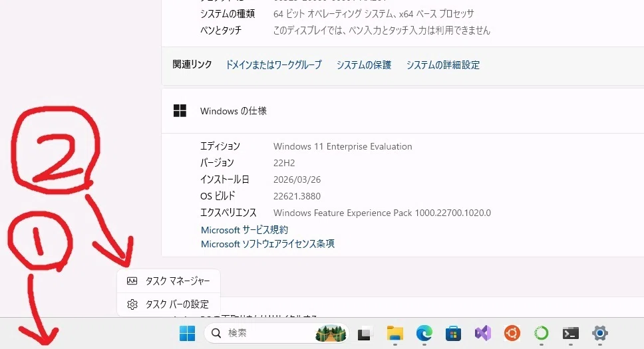Open the システムの保護 link
The width and height of the screenshot is (644, 349).
(364, 65)
